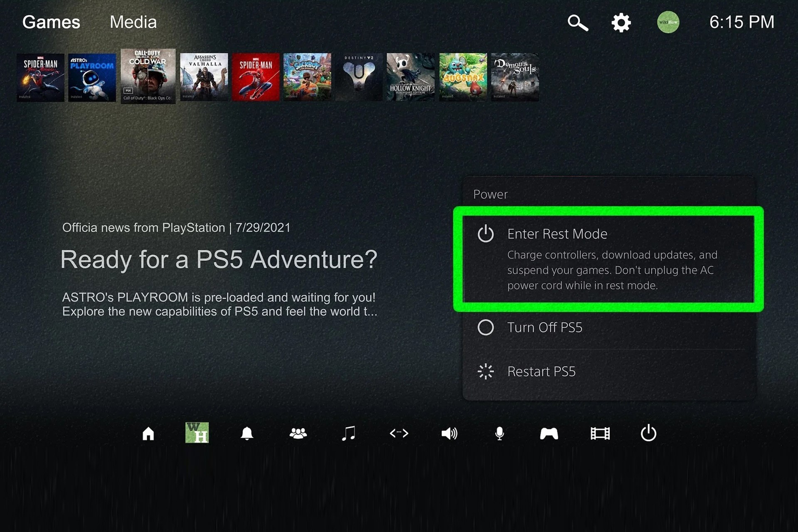Select Turn Off PS5 option

544,328
